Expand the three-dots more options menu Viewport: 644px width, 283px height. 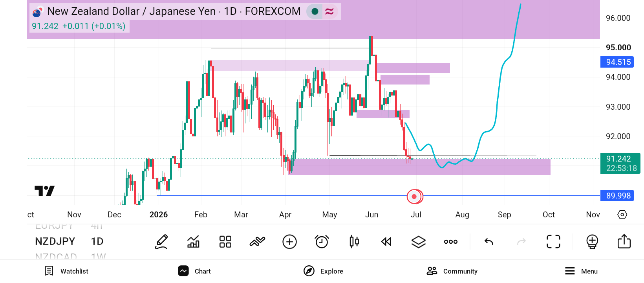(x=451, y=242)
